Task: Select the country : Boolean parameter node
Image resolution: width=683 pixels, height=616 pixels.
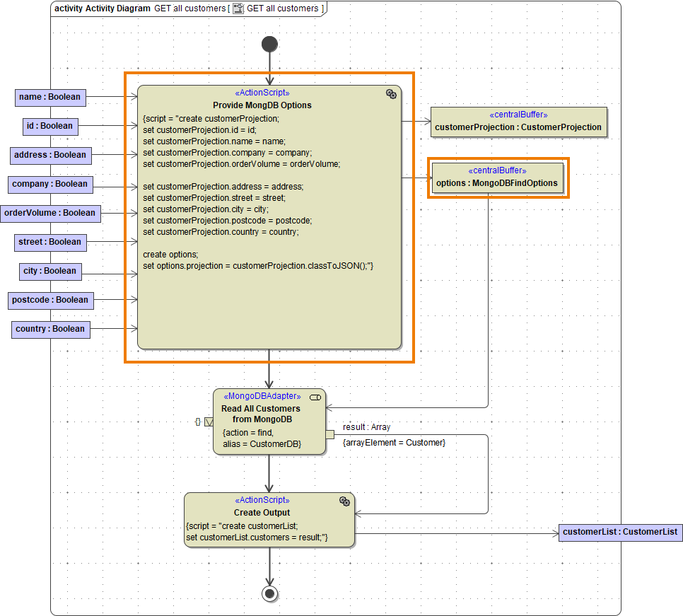Action: (x=50, y=329)
